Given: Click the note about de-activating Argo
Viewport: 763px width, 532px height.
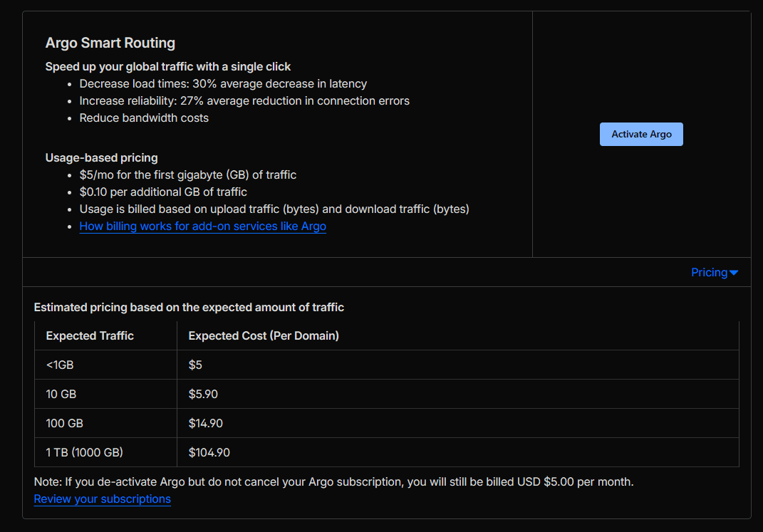Looking at the screenshot, I should (x=333, y=482).
